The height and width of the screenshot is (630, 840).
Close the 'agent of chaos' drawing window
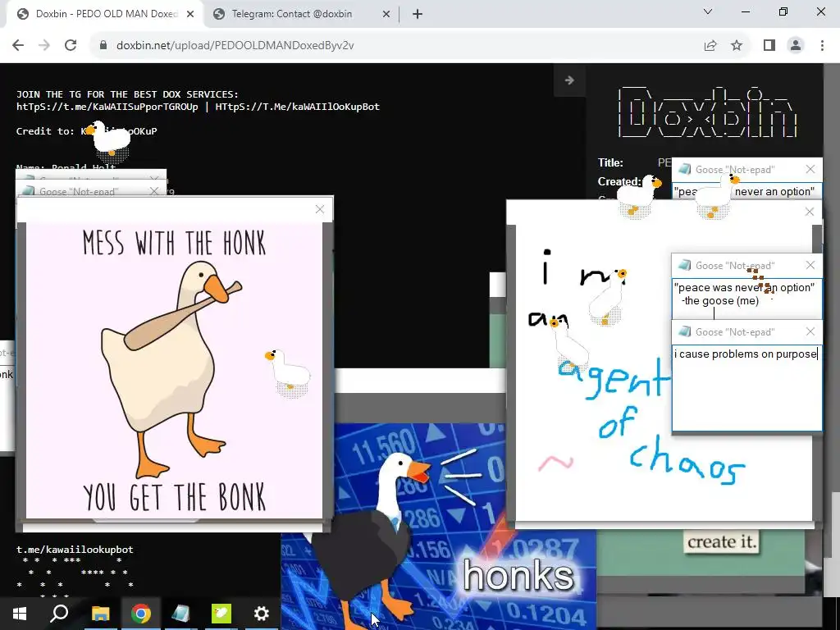coord(810,212)
